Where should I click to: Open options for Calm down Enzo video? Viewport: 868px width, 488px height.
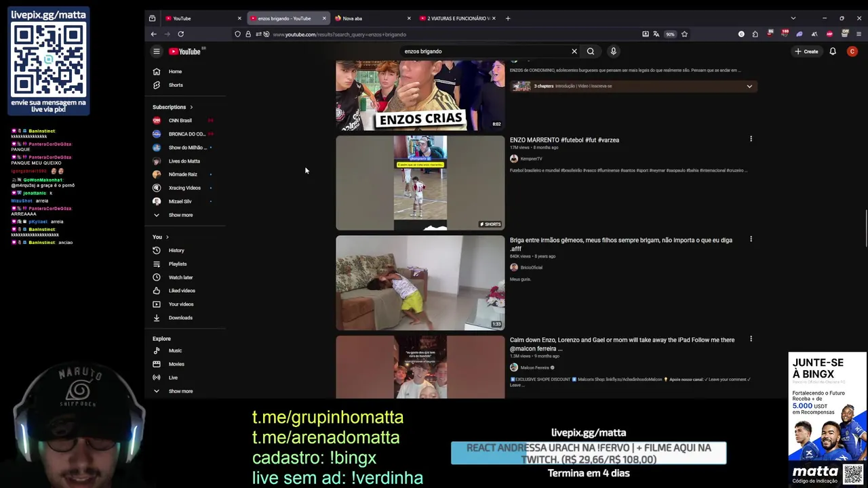point(751,339)
